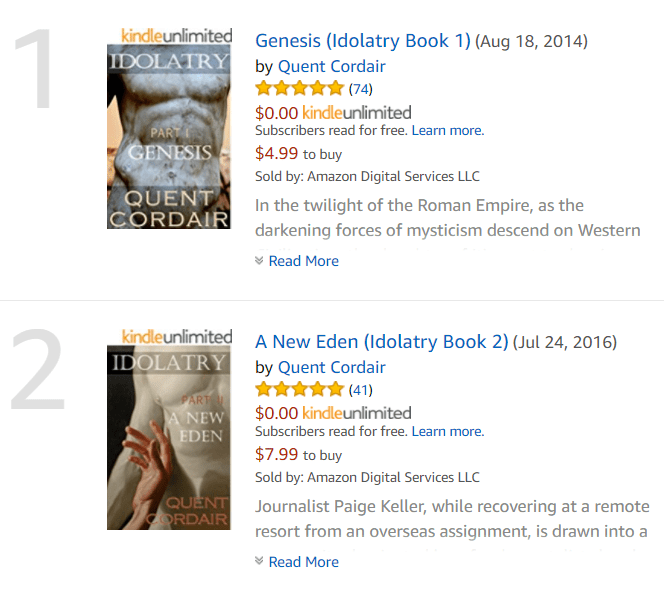This screenshot has width=664, height=594.
Task: Click Learn more link in A New Eden listing
Action: pos(447,431)
